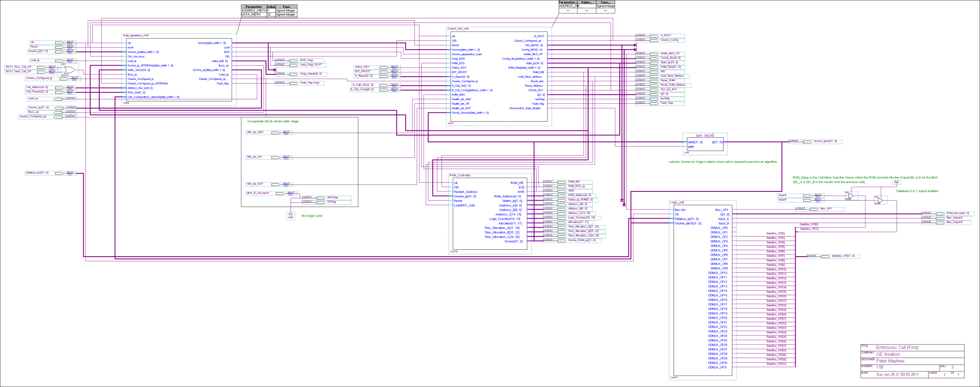Image resolution: width=980 pixels, height=387 pixels.
Task: Select the Golgi_apparatus_vhdl block
Action: coord(179,69)
